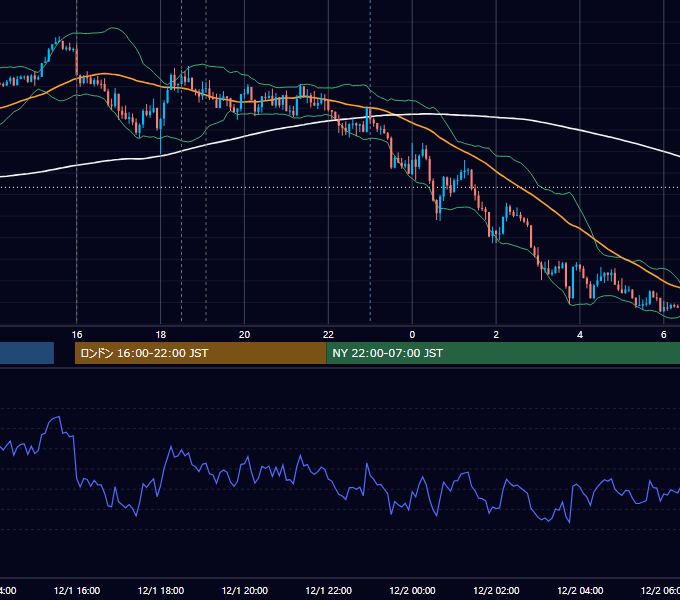Click hour label 18 on upper time axis
Screen dimensions: 680x600
pyautogui.click(x=161, y=335)
